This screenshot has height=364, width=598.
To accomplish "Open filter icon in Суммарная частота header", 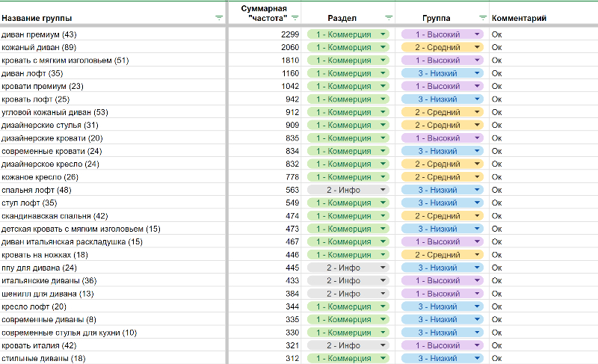I will point(295,17).
